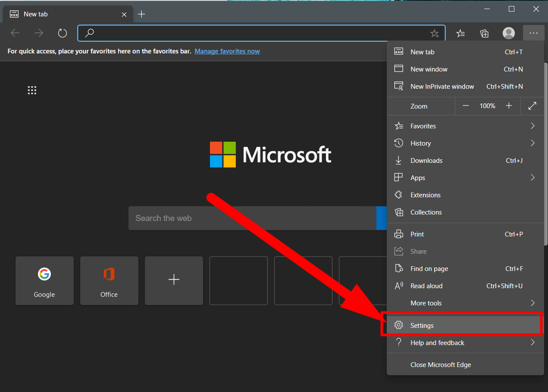548x392 pixels.
Task: Add this page to favorites star
Action: click(434, 33)
